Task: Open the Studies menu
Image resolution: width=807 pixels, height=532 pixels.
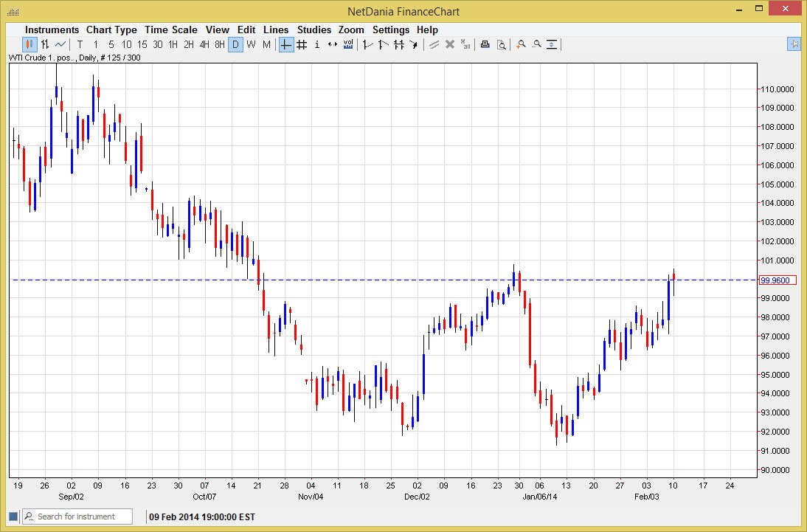Action: 314,30
